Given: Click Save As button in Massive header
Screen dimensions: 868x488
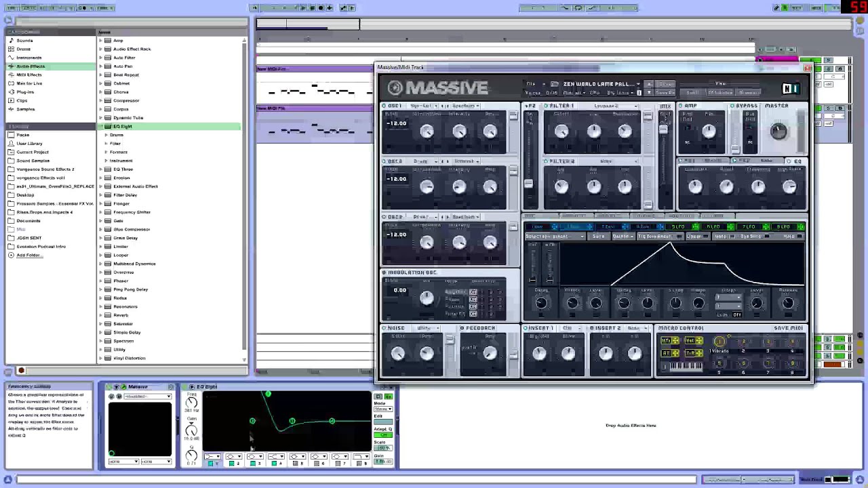Looking at the screenshot, I should coord(665,94).
